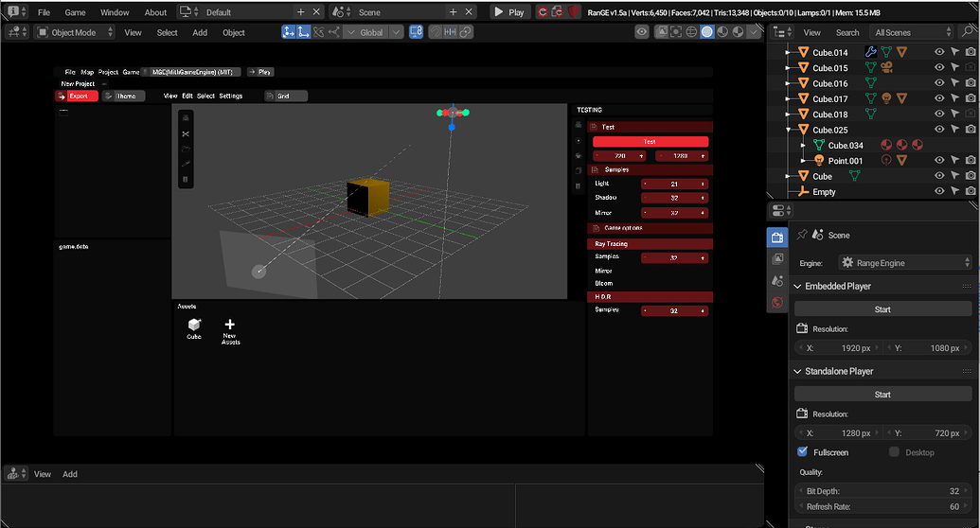Adjust the Bit Depth slider field
The height and width of the screenshot is (528, 980).
(x=882, y=490)
